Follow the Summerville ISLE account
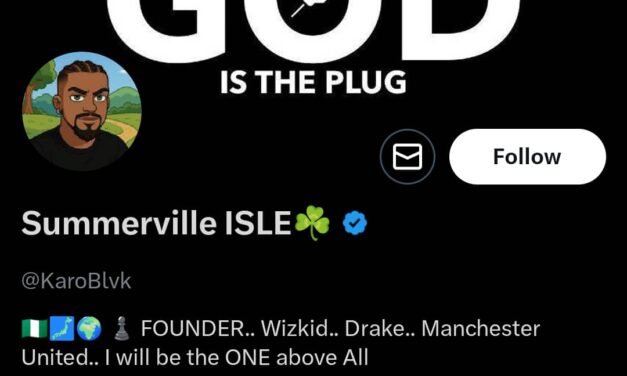 coord(527,156)
